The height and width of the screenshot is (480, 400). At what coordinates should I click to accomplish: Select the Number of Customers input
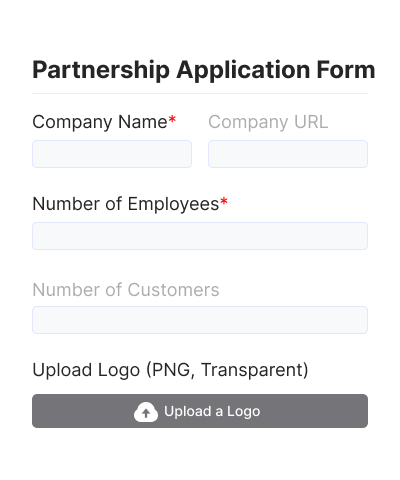(x=200, y=320)
